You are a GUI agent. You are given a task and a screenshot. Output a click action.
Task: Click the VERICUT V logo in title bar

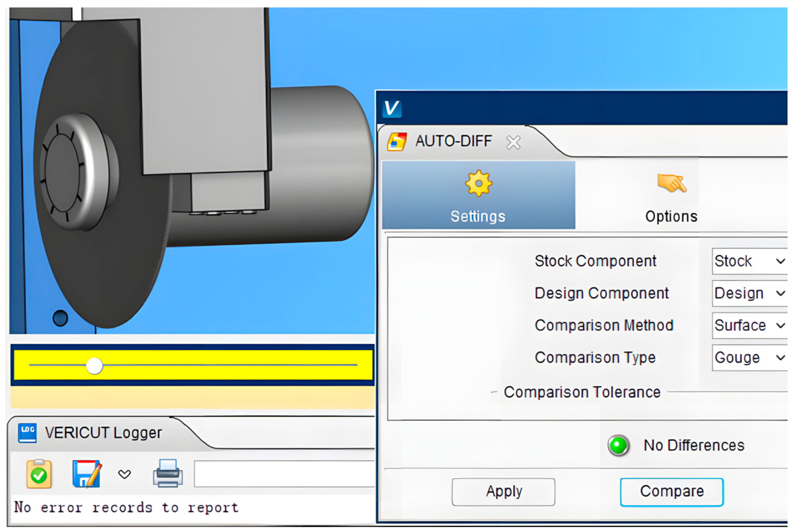392,108
